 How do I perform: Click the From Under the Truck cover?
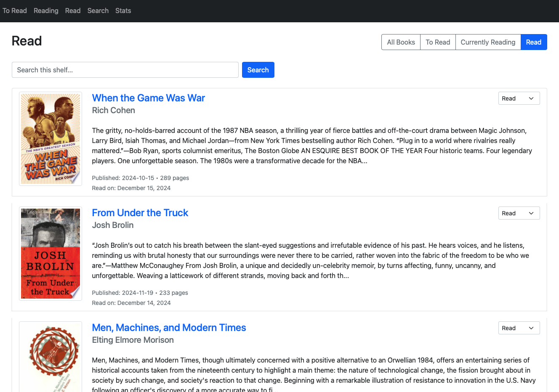tap(51, 254)
